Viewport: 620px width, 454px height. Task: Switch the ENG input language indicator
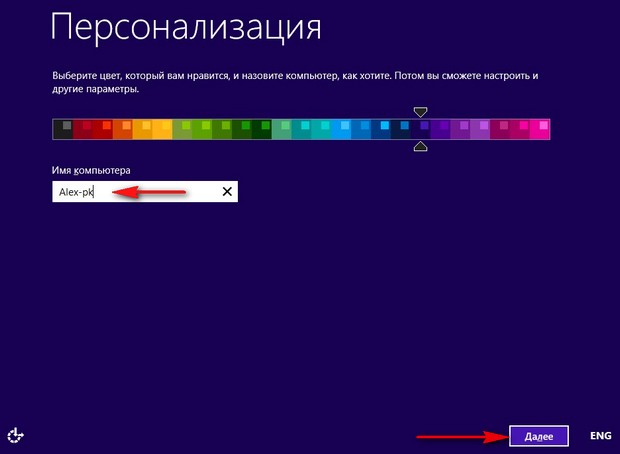600,436
